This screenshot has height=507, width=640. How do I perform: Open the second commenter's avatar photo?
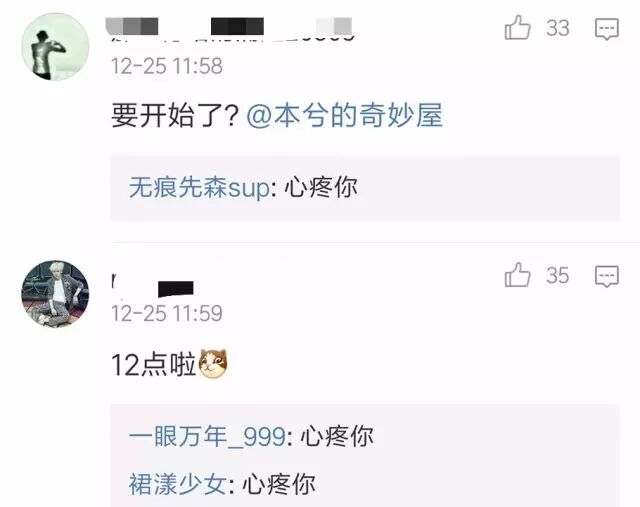point(55,294)
